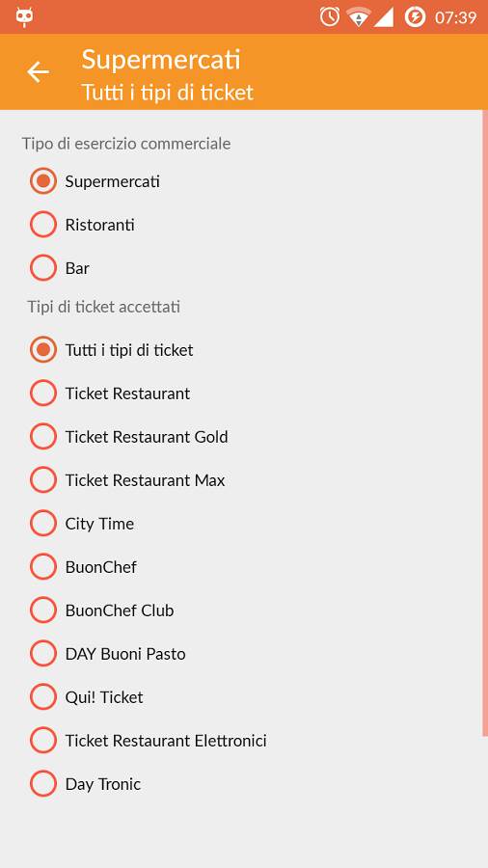Image resolution: width=488 pixels, height=868 pixels.
Task: Tap the alarm clock status icon
Action: tap(330, 17)
